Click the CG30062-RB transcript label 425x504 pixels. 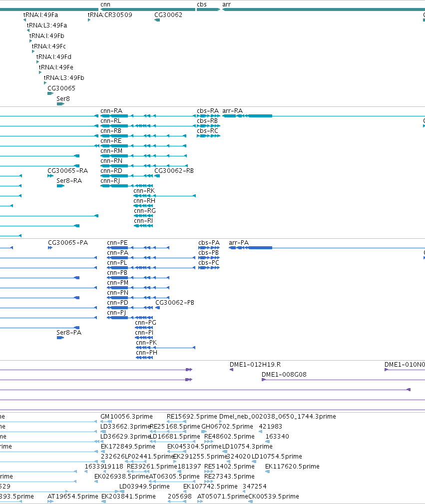click(x=174, y=171)
